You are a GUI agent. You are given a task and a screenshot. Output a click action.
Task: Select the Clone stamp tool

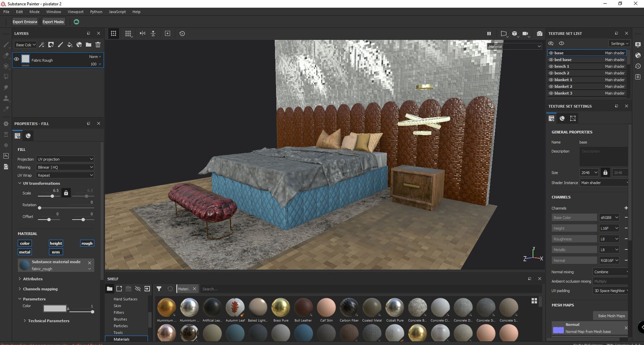[x=6, y=98]
